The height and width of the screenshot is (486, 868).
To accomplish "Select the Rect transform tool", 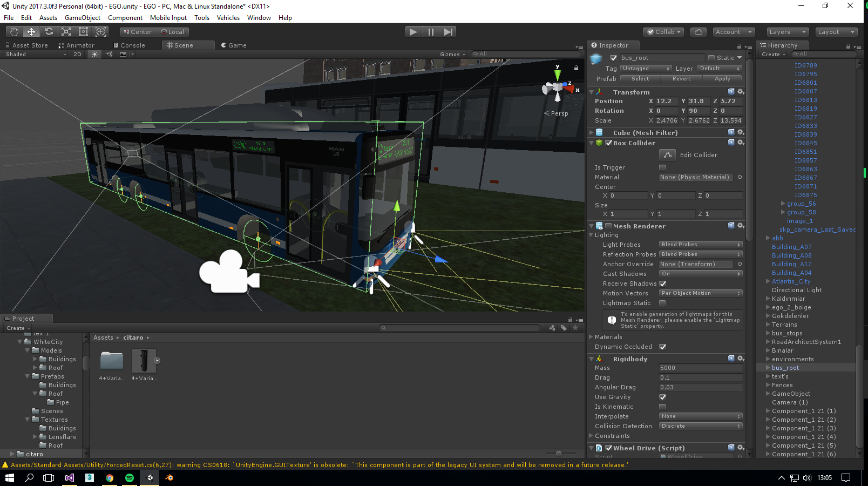I will tap(83, 32).
